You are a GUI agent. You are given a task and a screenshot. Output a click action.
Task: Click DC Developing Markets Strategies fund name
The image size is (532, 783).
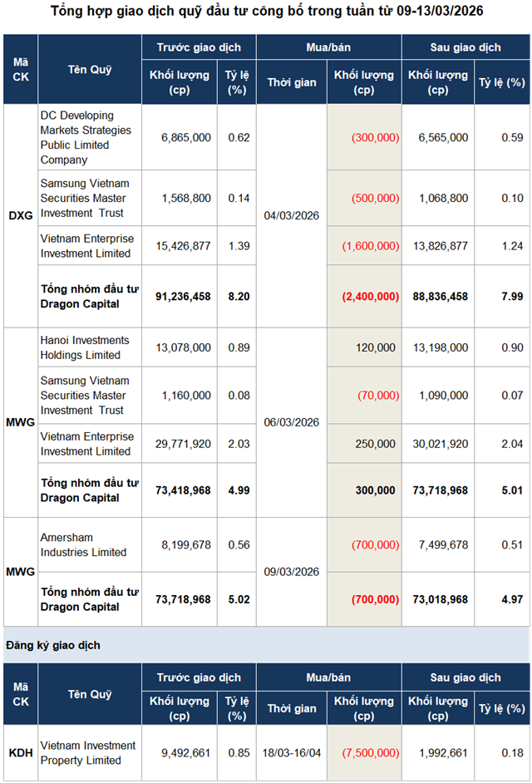click(x=87, y=137)
